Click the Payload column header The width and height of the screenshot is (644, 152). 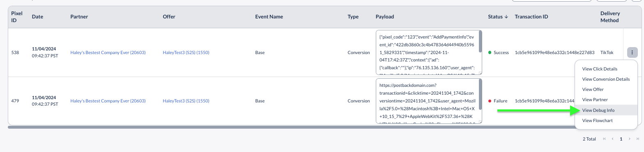pos(385,17)
